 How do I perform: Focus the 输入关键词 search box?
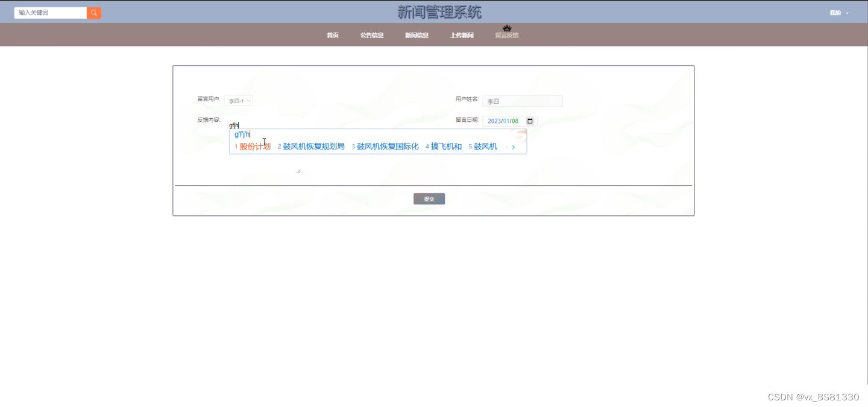51,13
